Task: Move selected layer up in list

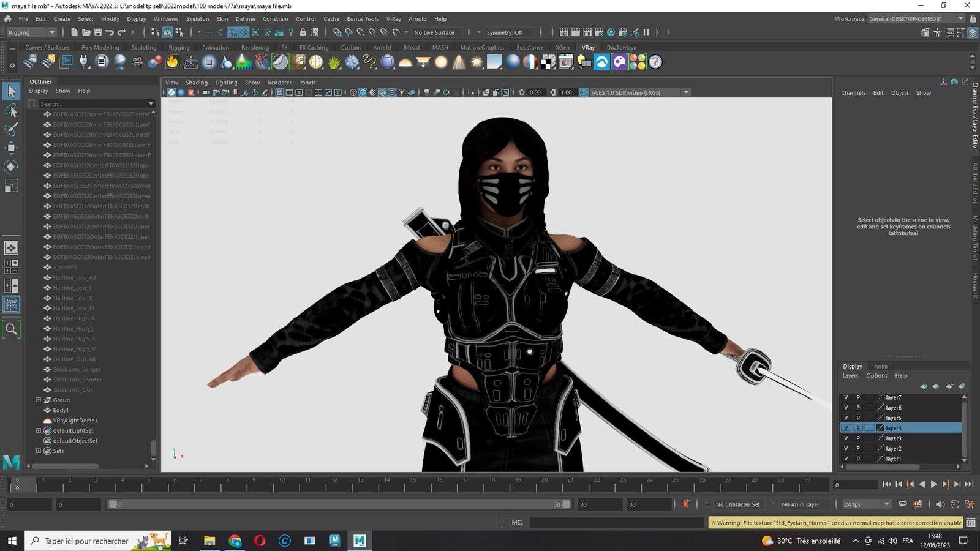Action: (x=924, y=386)
